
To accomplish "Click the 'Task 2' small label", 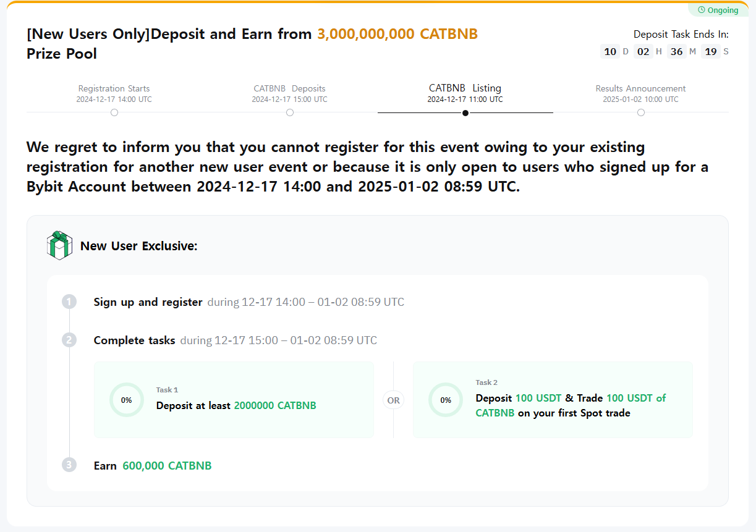I will (486, 382).
